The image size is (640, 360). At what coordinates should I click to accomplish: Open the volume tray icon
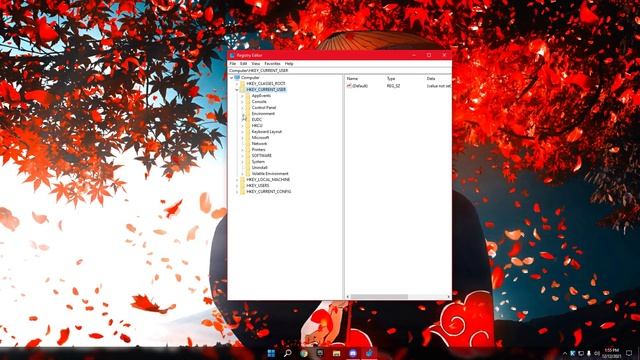point(597,353)
